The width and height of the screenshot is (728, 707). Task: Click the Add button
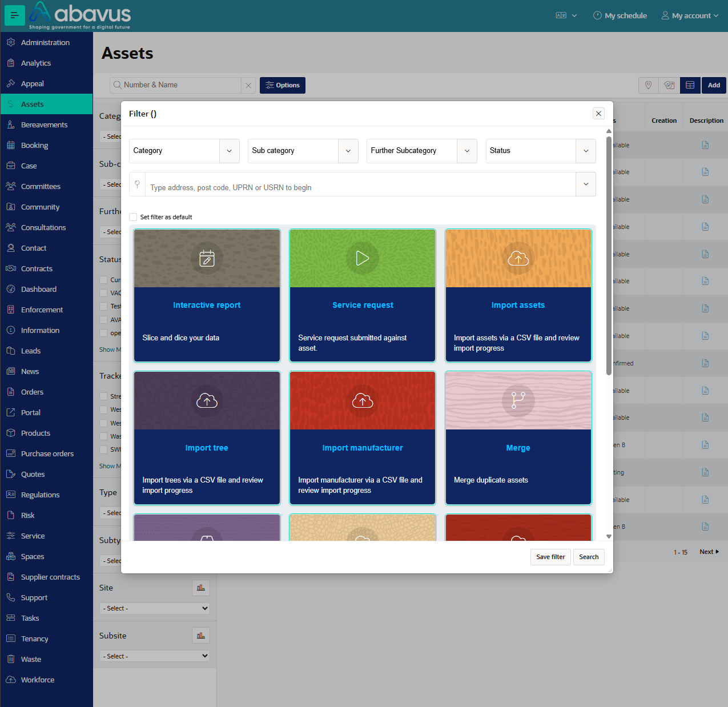(714, 85)
